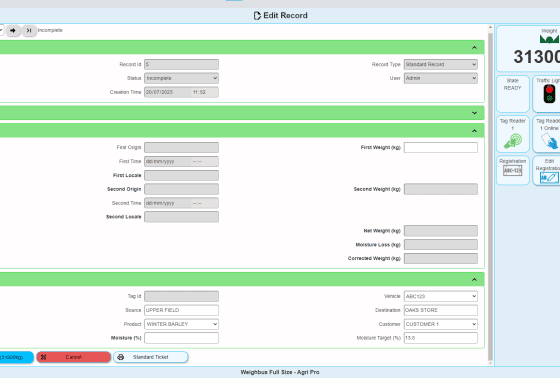Click the Edit Record title icon

257,16
